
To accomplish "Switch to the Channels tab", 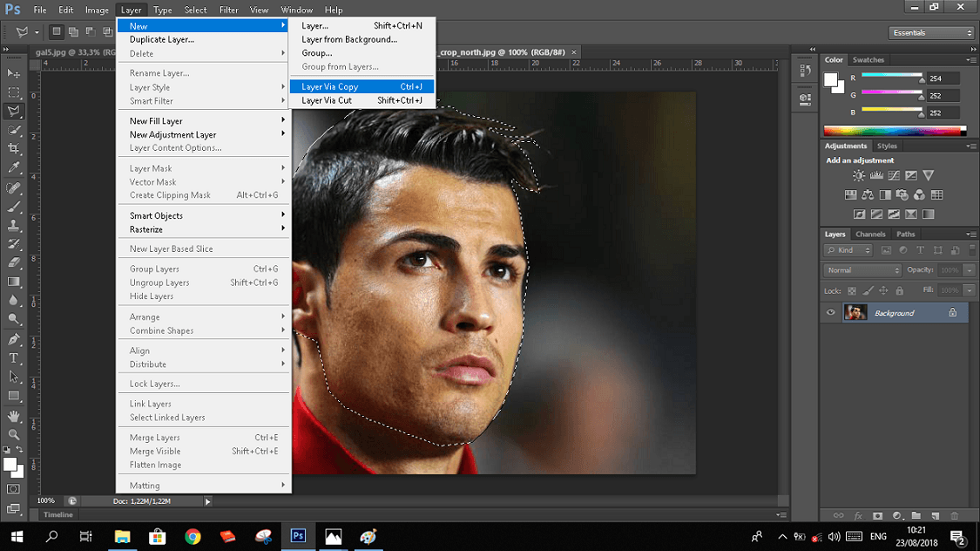I will coord(870,235).
